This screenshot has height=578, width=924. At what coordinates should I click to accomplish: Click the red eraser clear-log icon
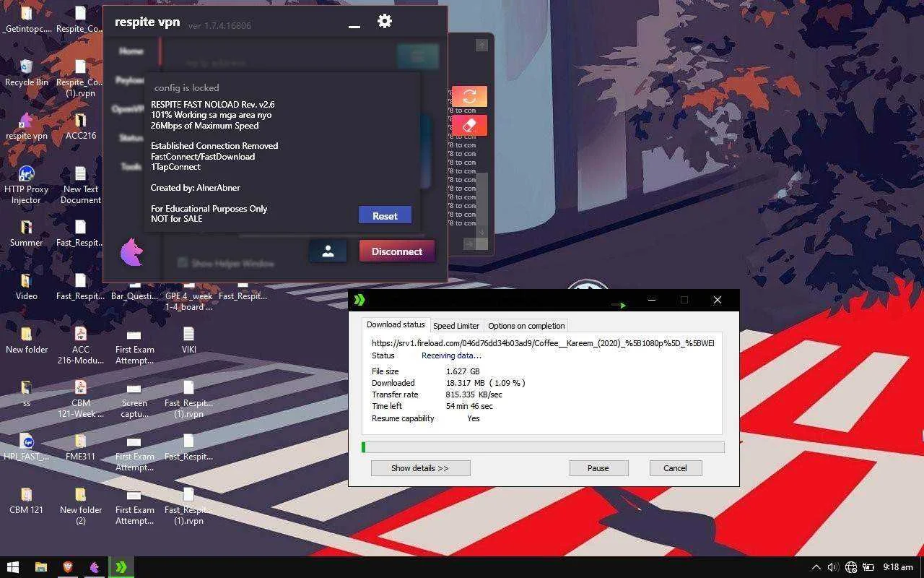pyautogui.click(x=469, y=126)
